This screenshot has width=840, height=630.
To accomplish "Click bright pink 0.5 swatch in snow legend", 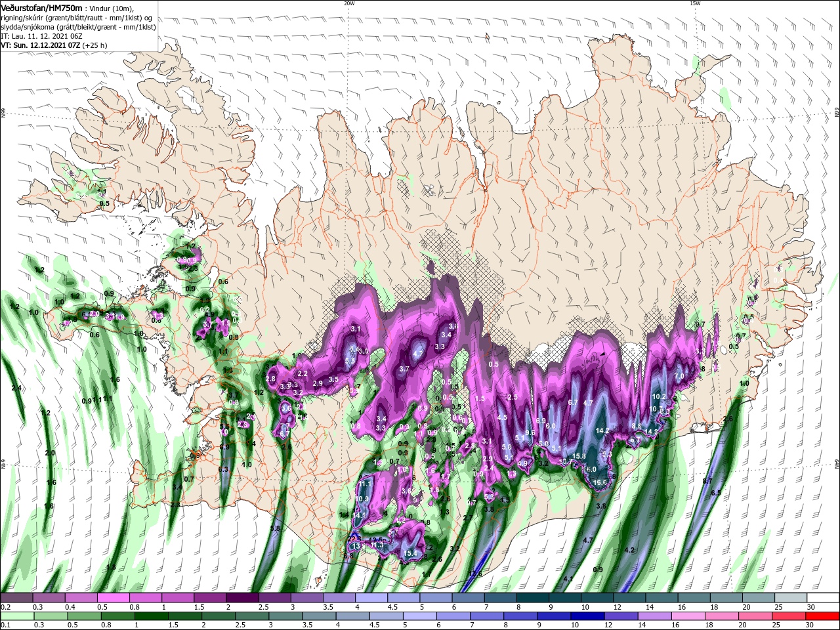I will tap(113, 598).
